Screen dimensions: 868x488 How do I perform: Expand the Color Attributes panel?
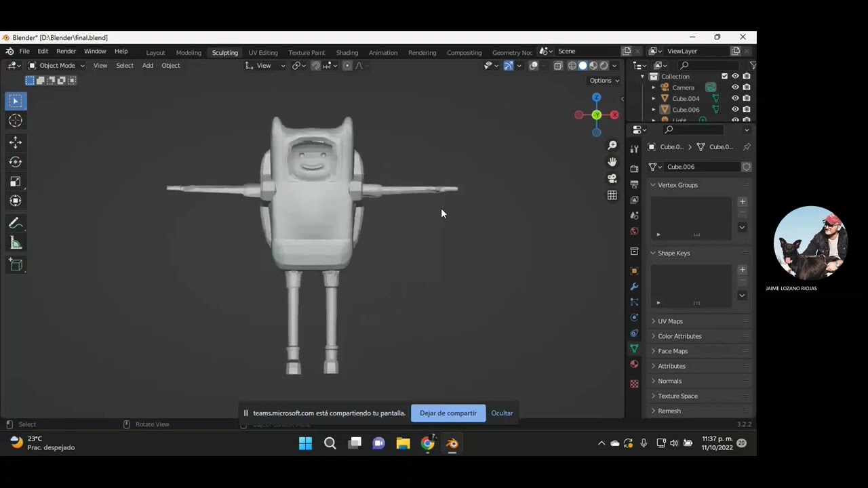click(653, 336)
